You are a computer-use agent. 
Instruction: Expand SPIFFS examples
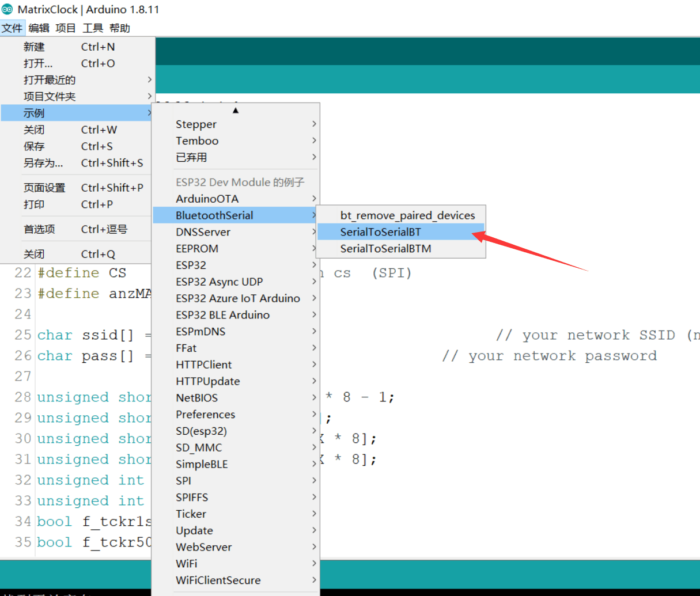(236, 498)
